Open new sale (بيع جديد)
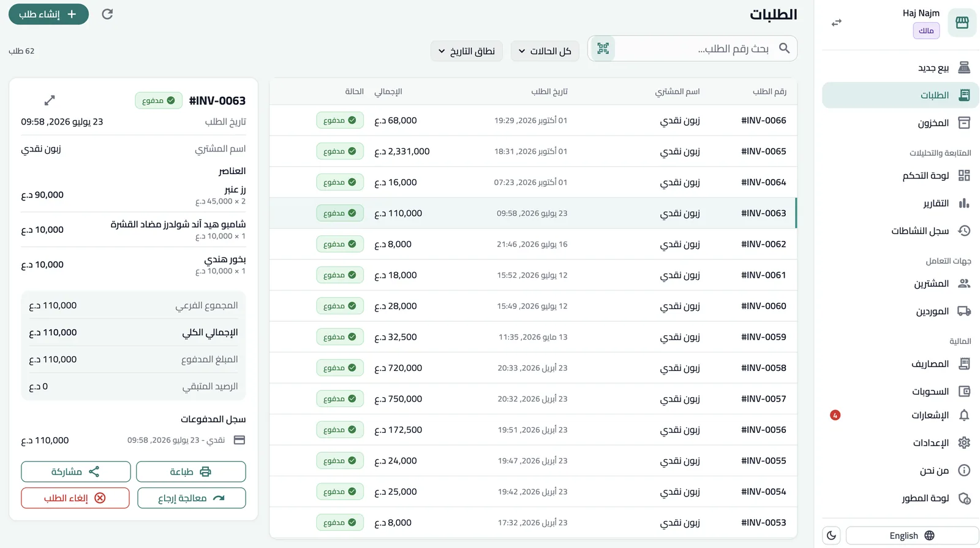This screenshot has height=548, width=980. pos(900,67)
